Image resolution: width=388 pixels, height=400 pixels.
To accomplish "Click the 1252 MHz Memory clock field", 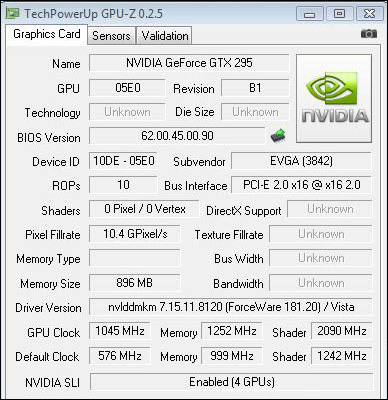I will click(232, 331).
